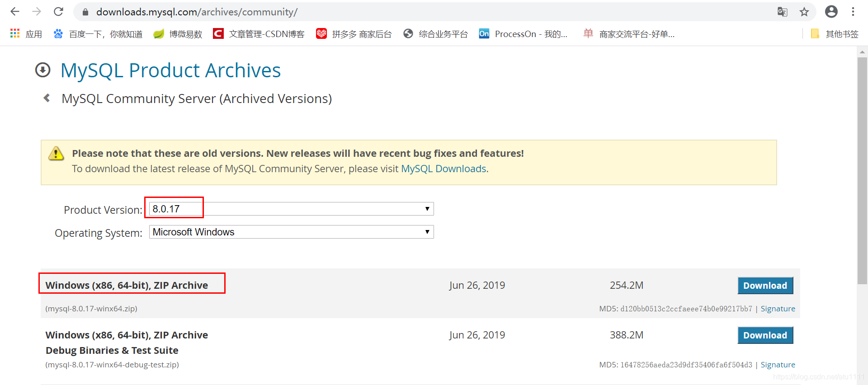Open the 应用 apps grid icon
This screenshot has height=385, width=868.
coord(15,33)
